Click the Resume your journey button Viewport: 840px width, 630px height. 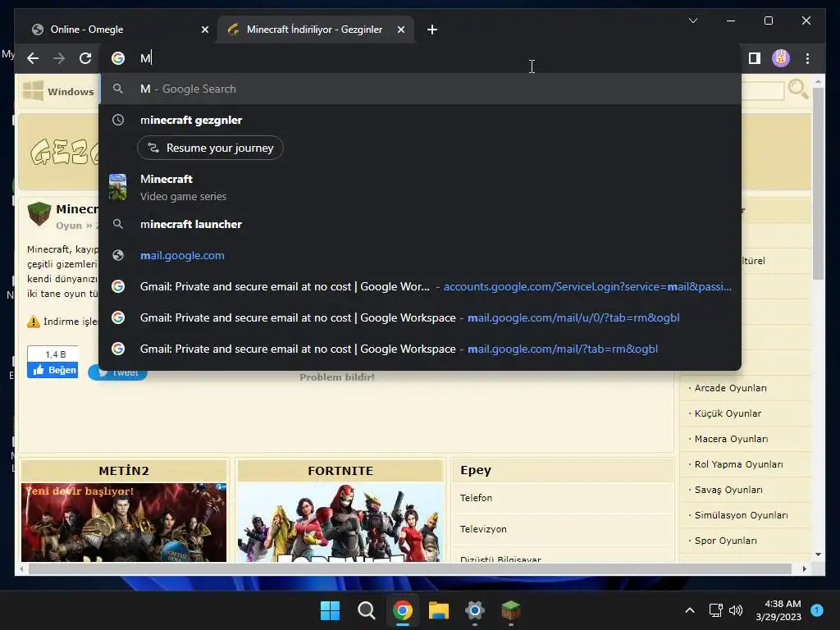click(x=211, y=148)
